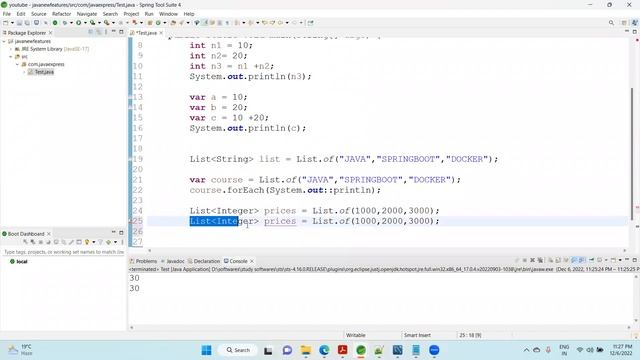Close the Test.java editor tab
Viewport: 640px width, 360px height.
click(x=161, y=33)
